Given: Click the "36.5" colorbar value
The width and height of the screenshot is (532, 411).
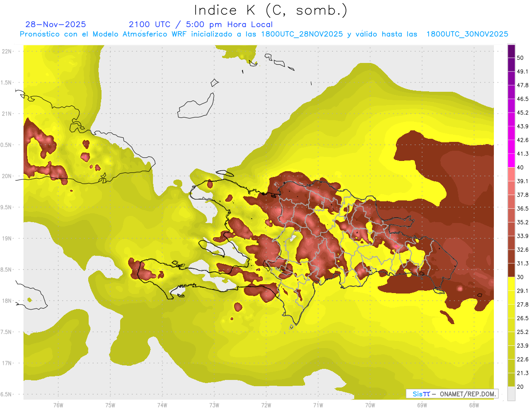Looking at the screenshot, I should 523,208.
